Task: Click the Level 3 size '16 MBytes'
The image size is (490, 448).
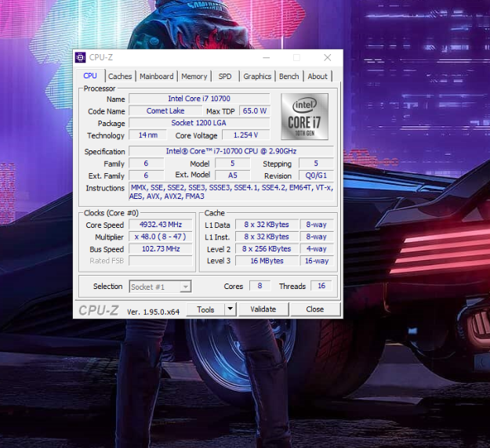Action: coord(267,261)
